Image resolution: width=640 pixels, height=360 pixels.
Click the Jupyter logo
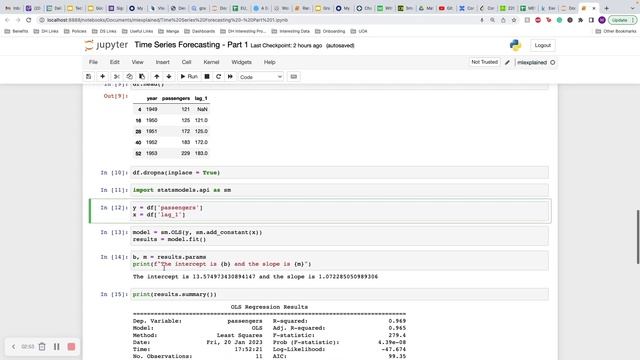pyautogui.click(x=106, y=45)
